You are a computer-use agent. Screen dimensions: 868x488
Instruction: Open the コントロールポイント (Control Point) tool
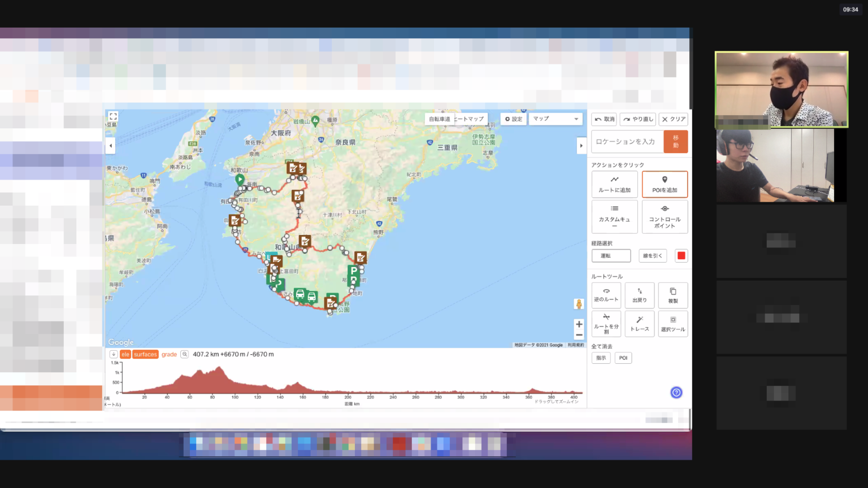pyautogui.click(x=665, y=216)
